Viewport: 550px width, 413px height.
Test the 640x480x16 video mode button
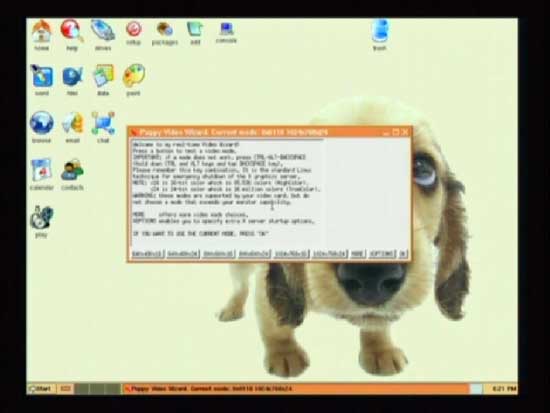(x=147, y=254)
